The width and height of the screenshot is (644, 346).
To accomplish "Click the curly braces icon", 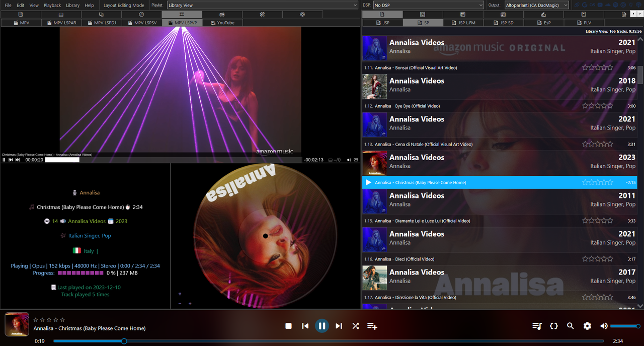I will pyautogui.click(x=554, y=326).
